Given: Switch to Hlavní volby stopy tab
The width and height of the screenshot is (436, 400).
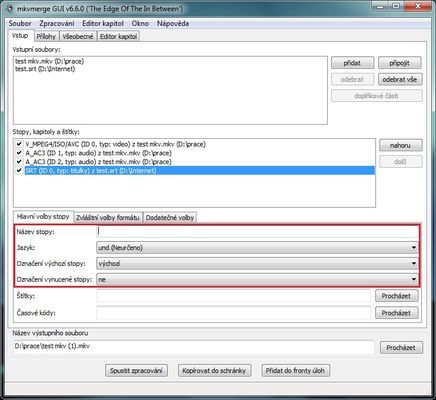Looking at the screenshot, I should pos(43,217).
